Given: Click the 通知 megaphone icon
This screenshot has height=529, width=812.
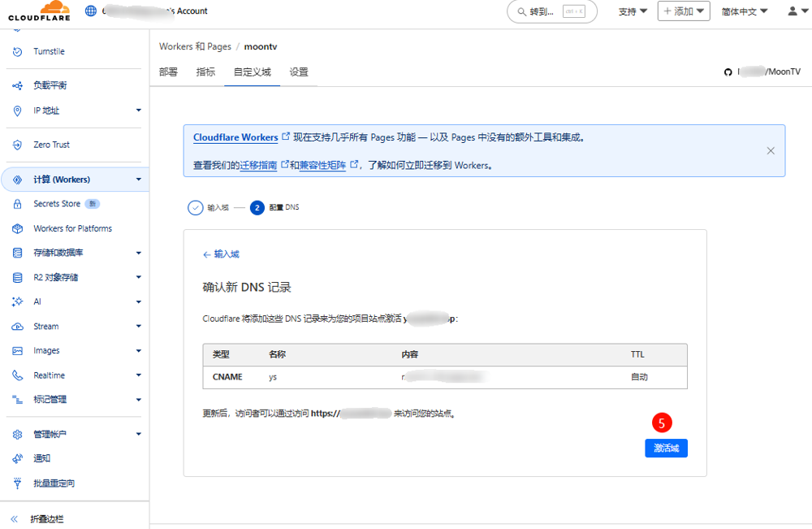Looking at the screenshot, I should point(18,458).
